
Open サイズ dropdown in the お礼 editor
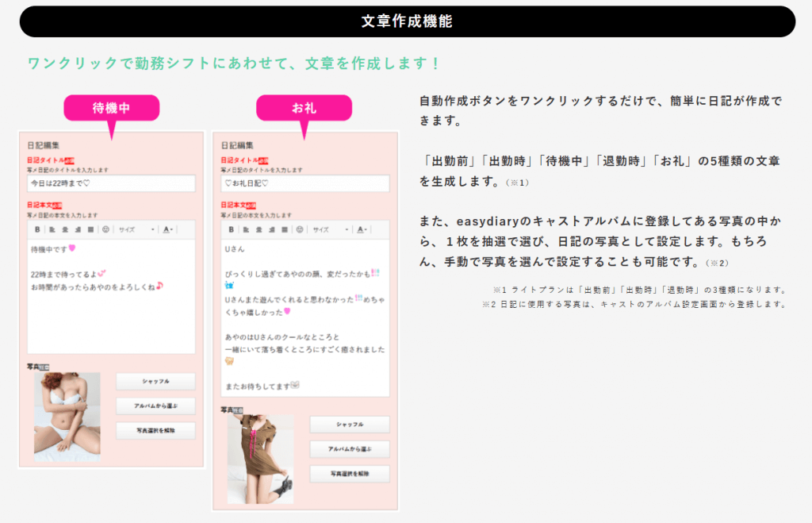click(330, 229)
